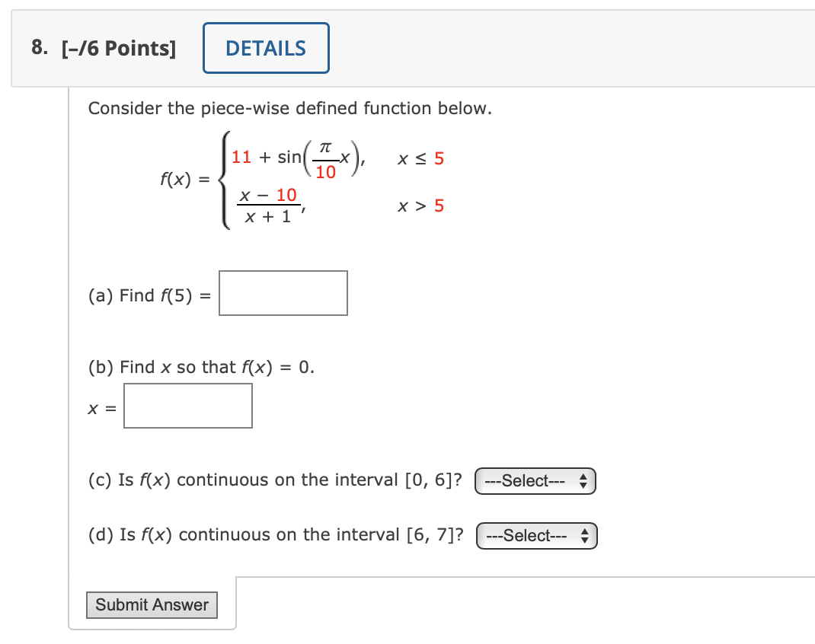This screenshot has width=815, height=644.
Task: Click the part (d) continuity question text
Action: (x=276, y=534)
